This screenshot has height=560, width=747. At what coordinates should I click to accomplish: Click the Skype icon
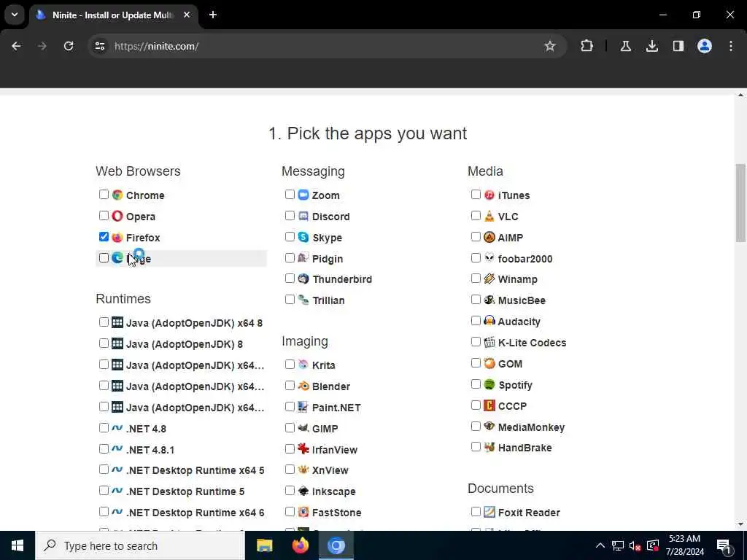click(303, 237)
